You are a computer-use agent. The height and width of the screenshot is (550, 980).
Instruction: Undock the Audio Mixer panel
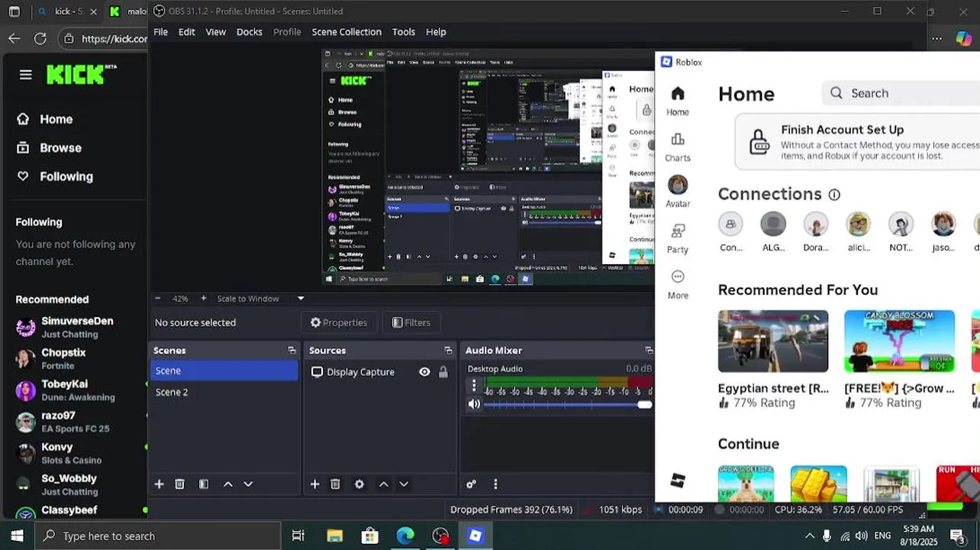tap(649, 351)
